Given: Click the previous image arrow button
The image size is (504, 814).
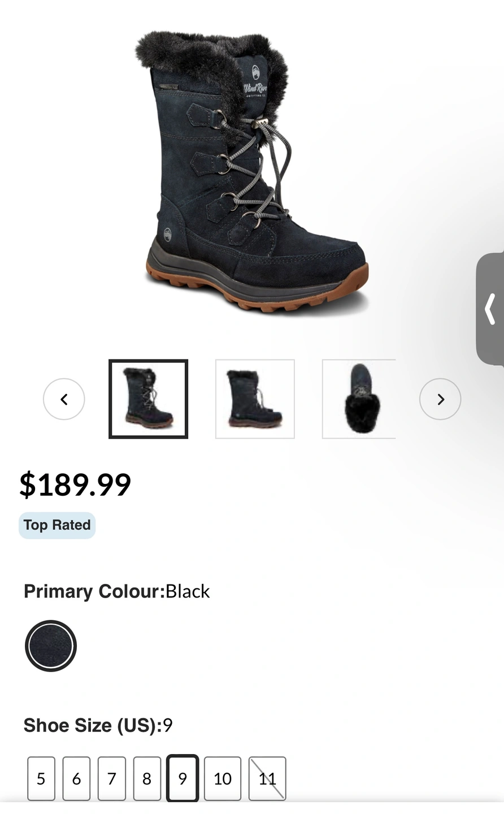Looking at the screenshot, I should click(x=64, y=399).
